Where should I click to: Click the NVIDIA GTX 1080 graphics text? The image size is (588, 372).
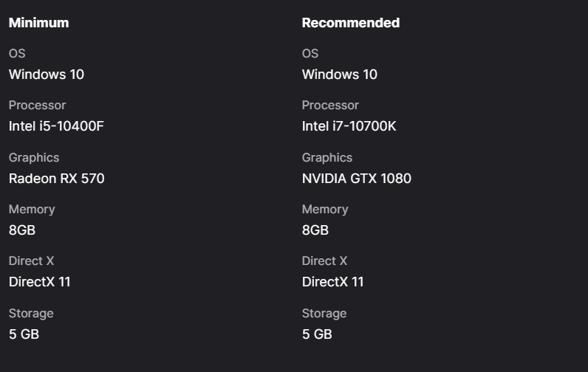tap(356, 179)
